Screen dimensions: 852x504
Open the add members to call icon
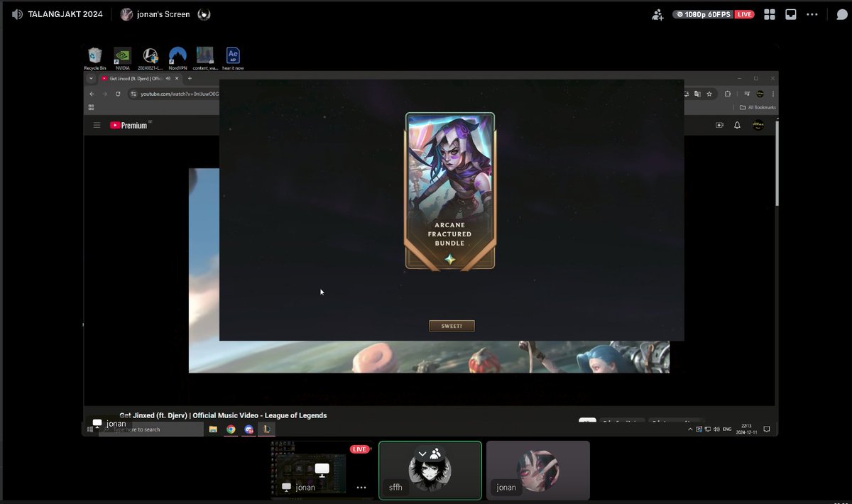657,14
